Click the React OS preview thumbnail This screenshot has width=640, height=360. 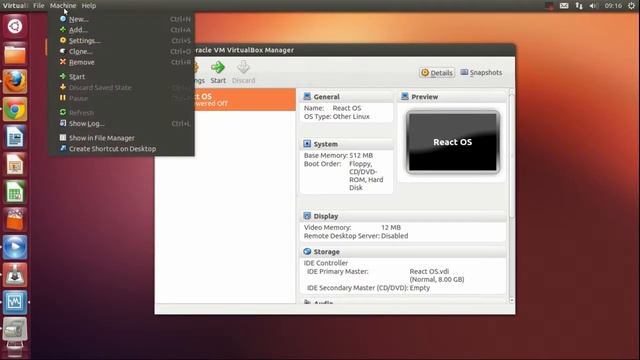click(453, 142)
